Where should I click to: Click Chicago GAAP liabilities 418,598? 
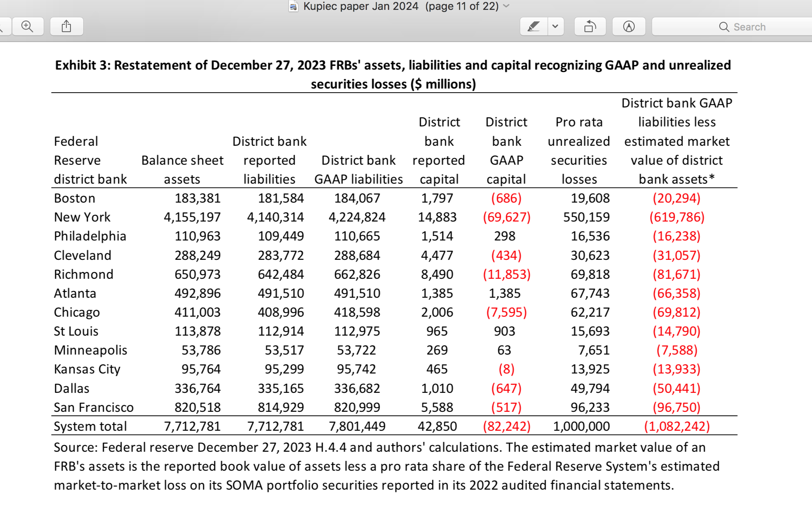(357, 312)
